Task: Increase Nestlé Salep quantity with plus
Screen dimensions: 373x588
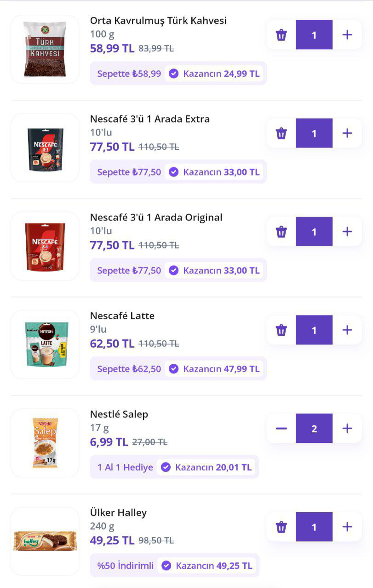Action: tap(347, 429)
